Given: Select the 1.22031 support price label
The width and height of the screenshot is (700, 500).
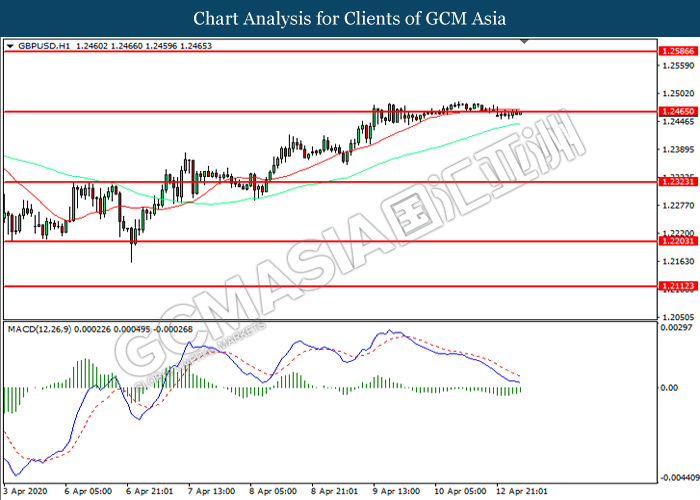Looking at the screenshot, I should [678, 241].
